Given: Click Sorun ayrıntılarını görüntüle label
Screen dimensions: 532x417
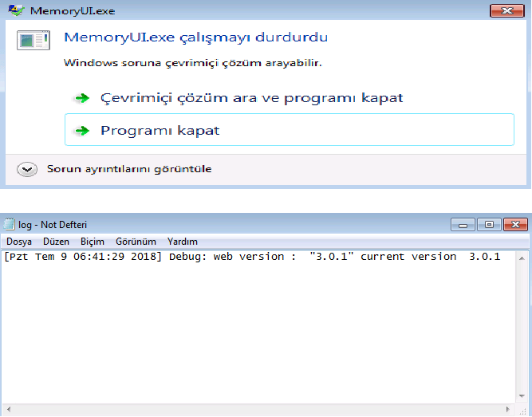Looking at the screenshot, I should [x=129, y=168].
